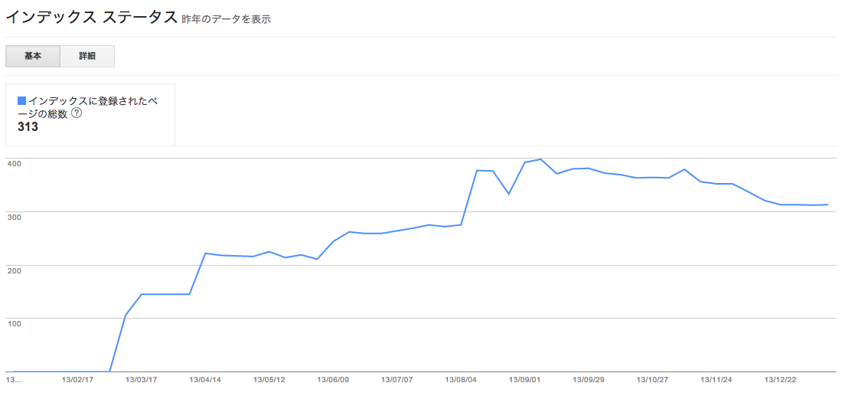868x396 pixels.
Task: Click the インデックス ステータス page heading
Action: (x=92, y=17)
